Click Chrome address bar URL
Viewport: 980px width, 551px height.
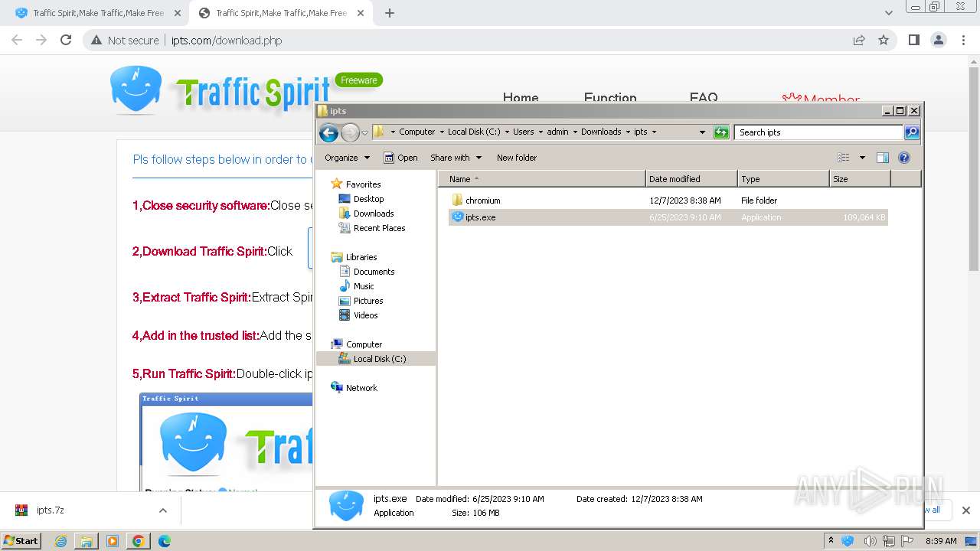(227, 41)
